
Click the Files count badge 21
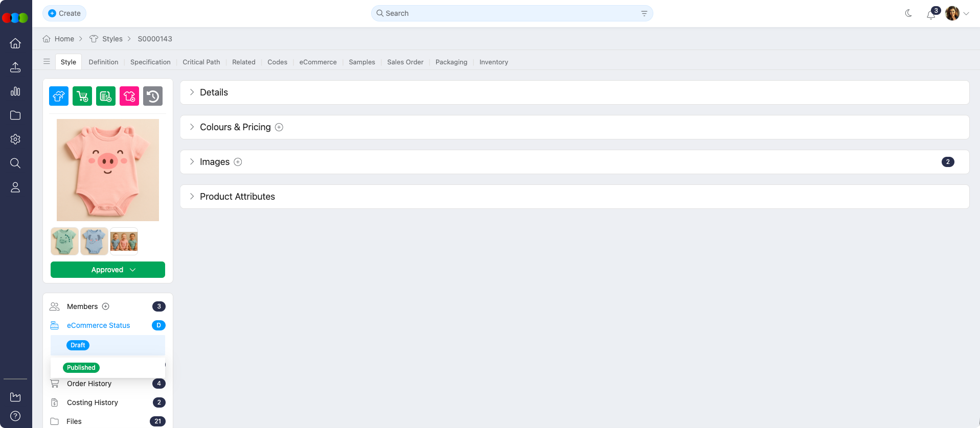pos(157,421)
